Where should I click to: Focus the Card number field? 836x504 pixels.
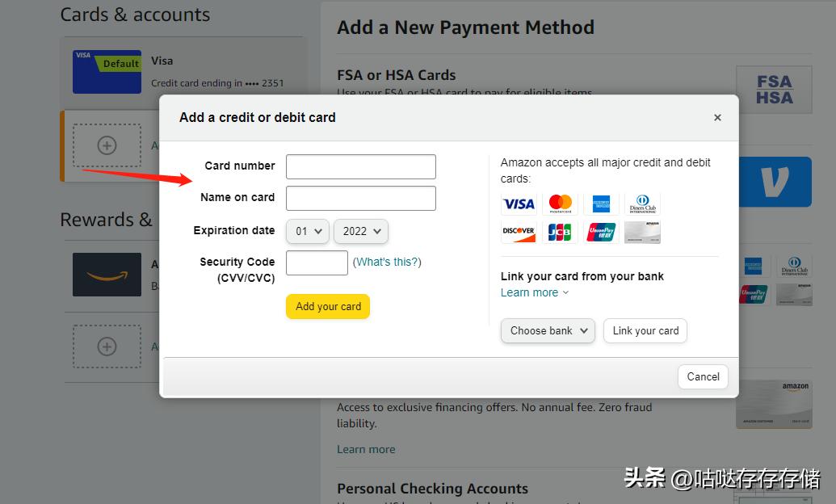click(x=361, y=166)
